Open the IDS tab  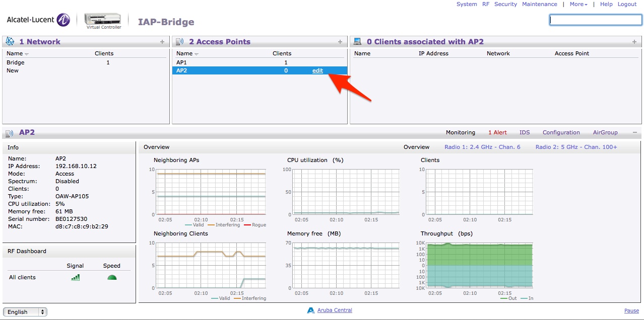tap(525, 132)
